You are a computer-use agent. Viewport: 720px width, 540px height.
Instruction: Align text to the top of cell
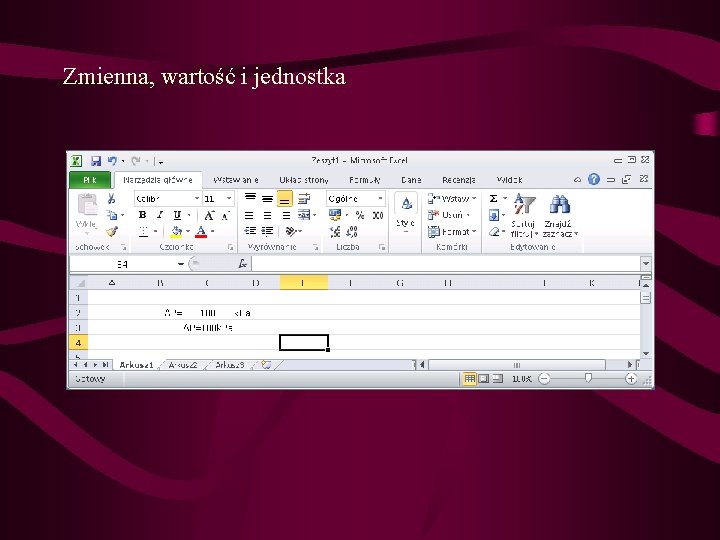point(250,198)
